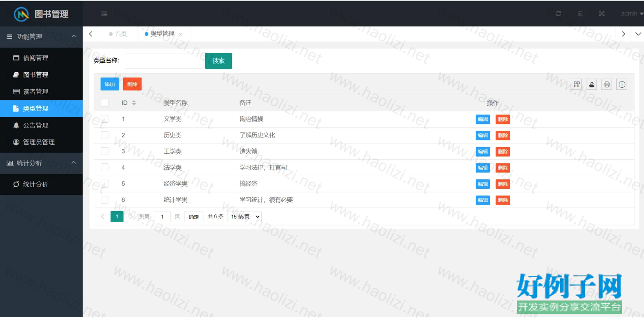Toggle fullscreen with the expand icon

602,13
